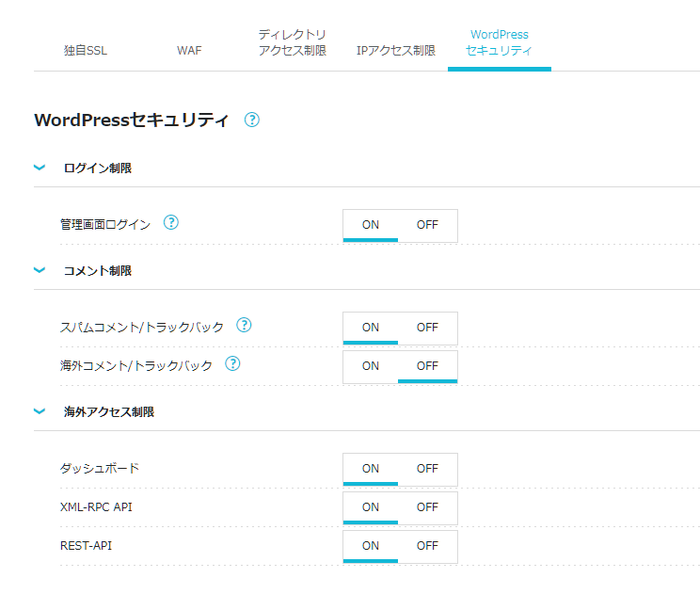Viewport: 700px width, 594px height.
Task: Open the IPアクセス制限 tab
Action: tap(396, 51)
